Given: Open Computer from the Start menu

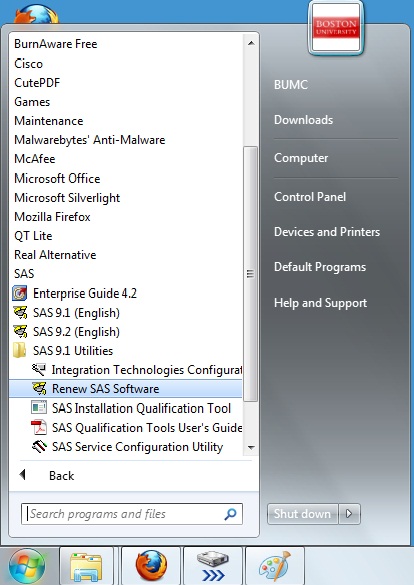Looking at the screenshot, I should coord(301,158).
